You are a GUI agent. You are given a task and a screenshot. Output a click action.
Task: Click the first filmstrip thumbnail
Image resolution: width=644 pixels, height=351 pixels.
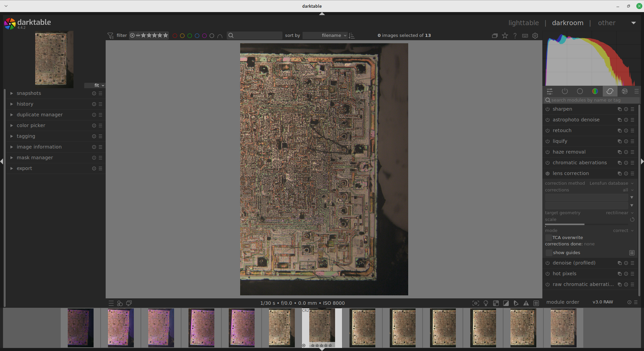(x=80, y=328)
